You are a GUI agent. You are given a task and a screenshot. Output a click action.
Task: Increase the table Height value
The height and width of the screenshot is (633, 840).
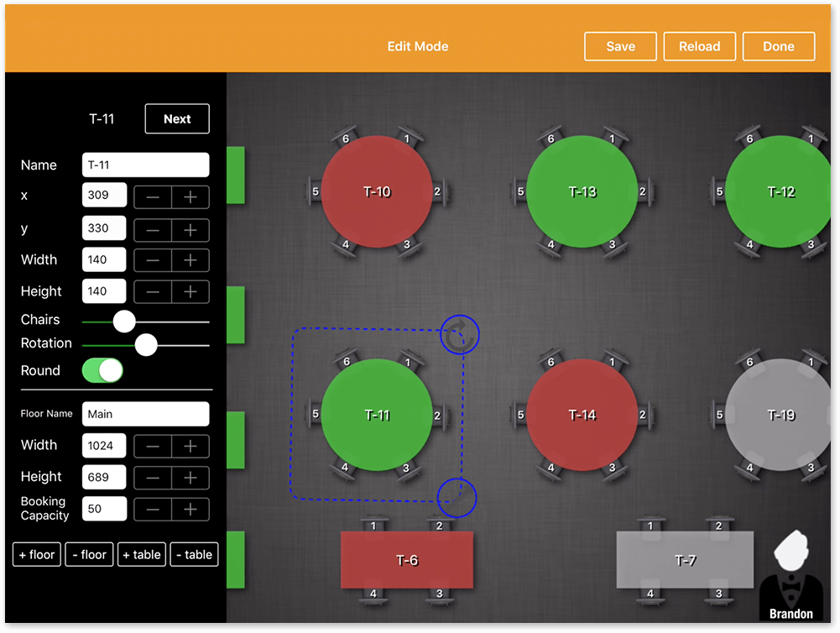point(190,291)
